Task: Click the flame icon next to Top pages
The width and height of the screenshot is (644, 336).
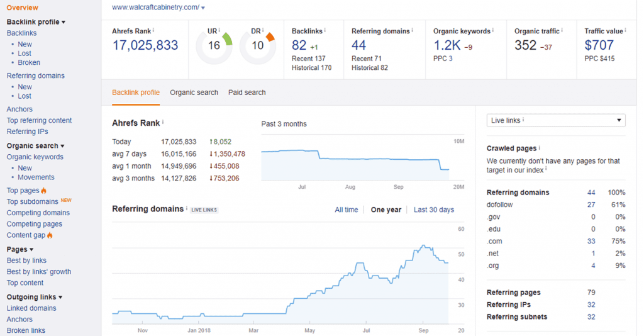Action: (x=43, y=190)
